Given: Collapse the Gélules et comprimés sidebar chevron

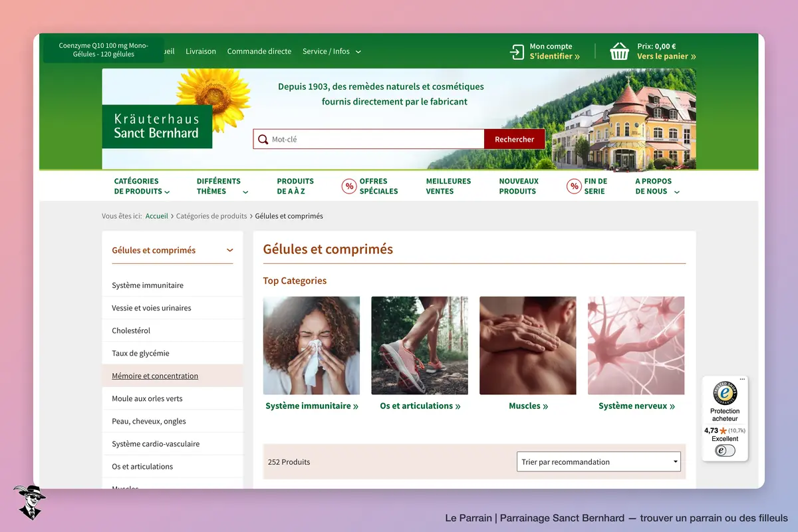Looking at the screenshot, I should click(x=230, y=251).
